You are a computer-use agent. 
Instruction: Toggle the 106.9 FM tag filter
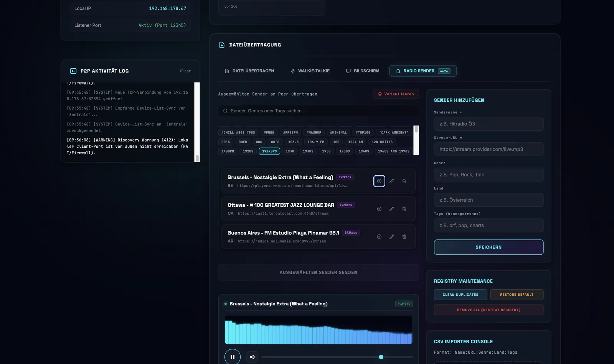coord(316,142)
